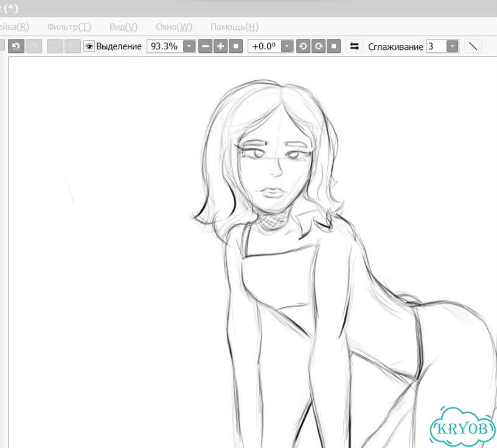Select the straight line drawing mode icon

(473, 46)
